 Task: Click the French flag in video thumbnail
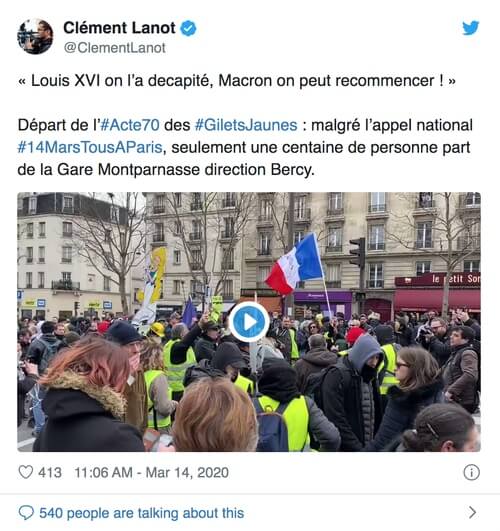(x=295, y=264)
